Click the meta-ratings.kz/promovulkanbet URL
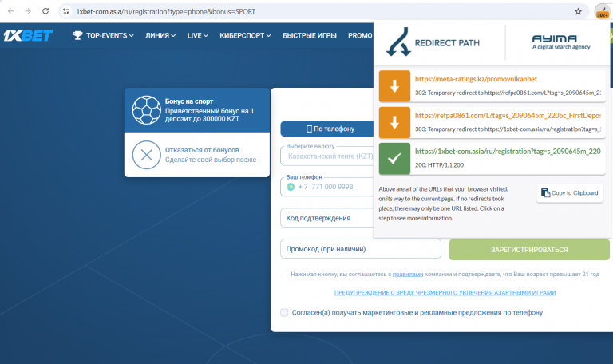This screenshot has width=613, height=364. pos(476,79)
